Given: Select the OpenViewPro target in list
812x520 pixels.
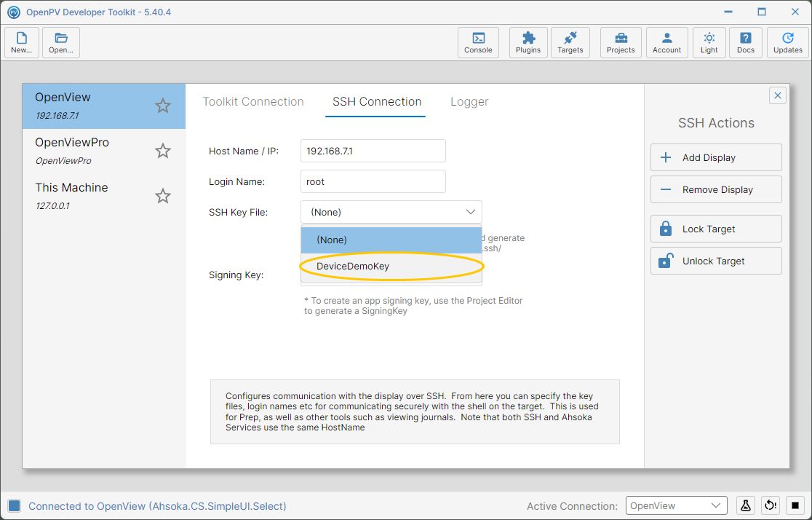Looking at the screenshot, I should click(x=103, y=151).
